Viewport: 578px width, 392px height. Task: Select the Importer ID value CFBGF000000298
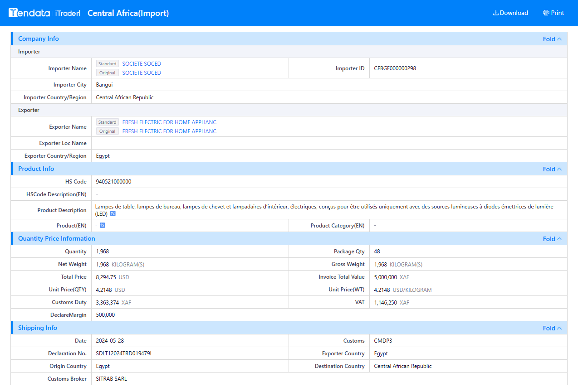coord(395,68)
